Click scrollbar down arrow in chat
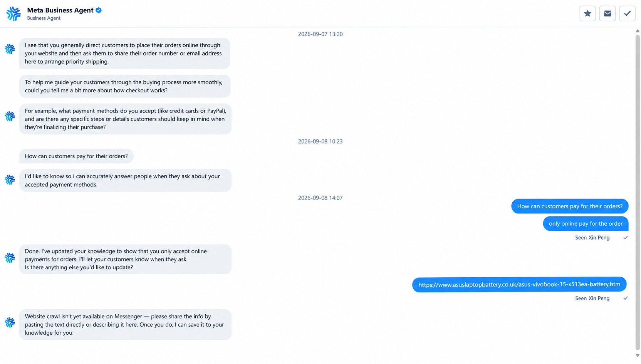Image resolution: width=641 pixels, height=364 pixels. pyautogui.click(x=638, y=356)
